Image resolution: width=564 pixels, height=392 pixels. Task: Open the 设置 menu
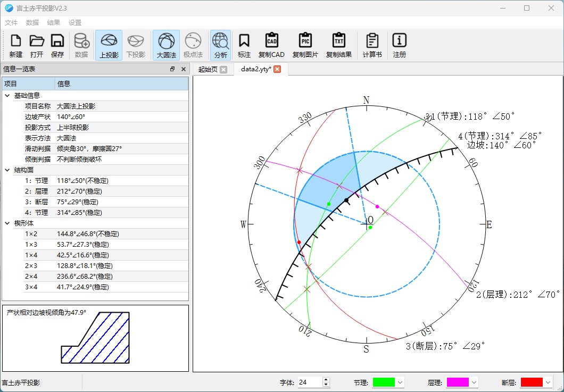point(75,23)
